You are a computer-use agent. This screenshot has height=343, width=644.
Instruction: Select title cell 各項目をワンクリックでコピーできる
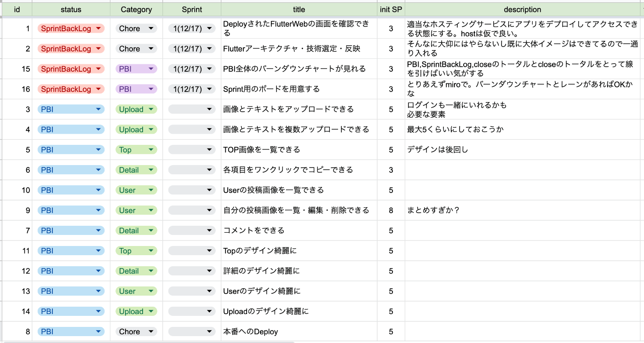299,170
